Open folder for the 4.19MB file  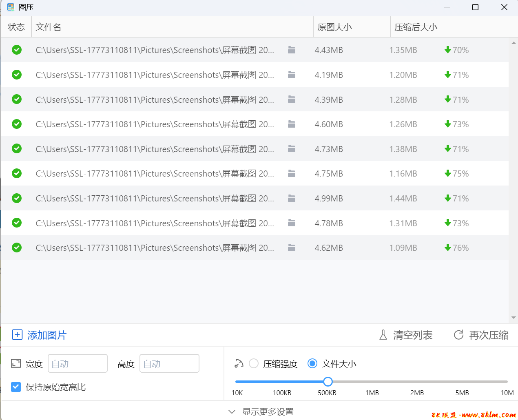(291, 75)
